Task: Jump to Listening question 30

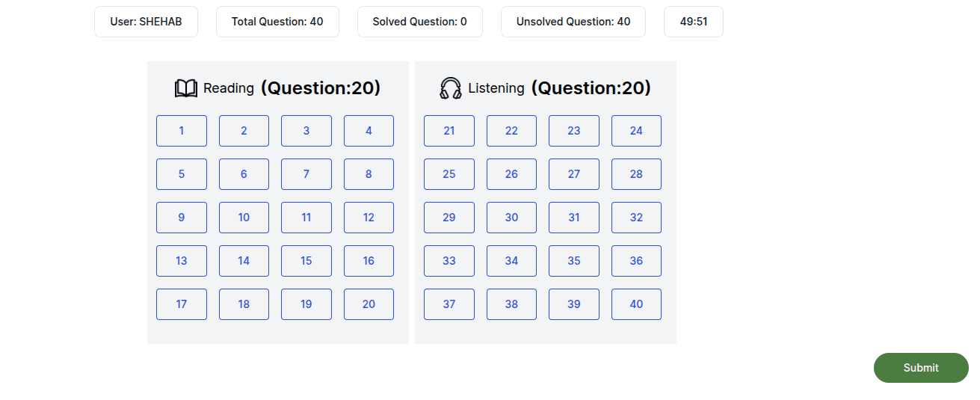Action: 511,218
